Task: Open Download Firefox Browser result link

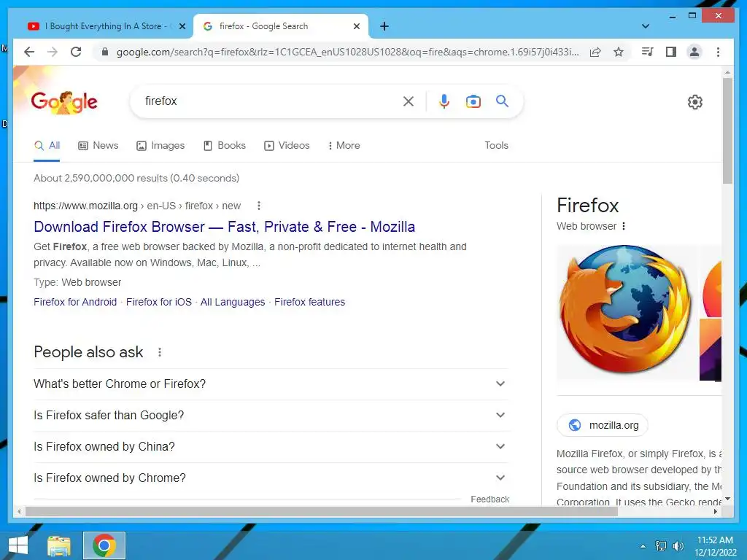Action: [225, 227]
